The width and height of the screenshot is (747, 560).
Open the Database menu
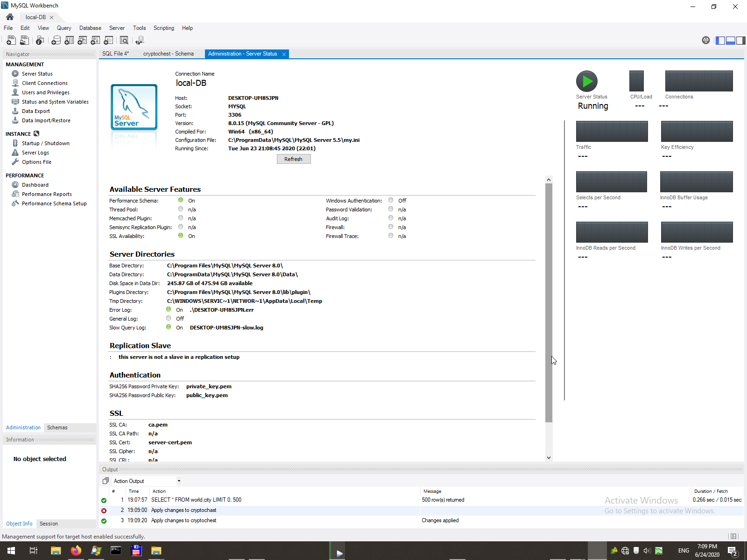(x=90, y=28)
